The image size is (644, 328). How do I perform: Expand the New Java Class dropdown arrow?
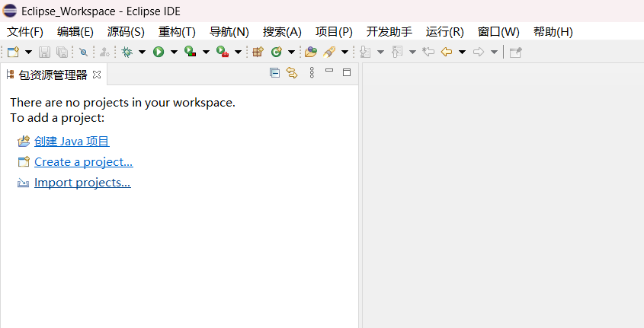291,52
